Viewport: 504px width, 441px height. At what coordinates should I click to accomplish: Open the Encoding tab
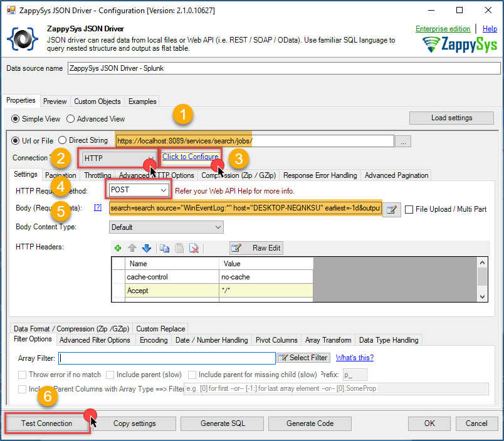tap(154, 340)
